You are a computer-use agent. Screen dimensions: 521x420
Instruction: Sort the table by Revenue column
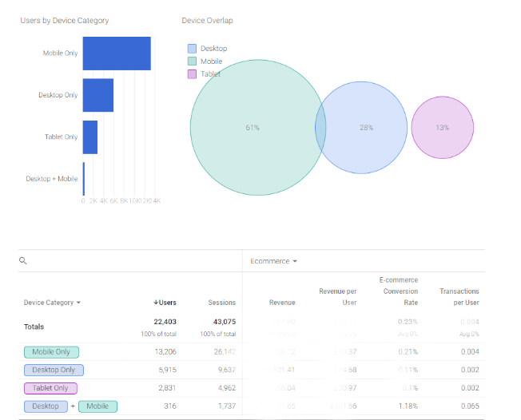point(282,303)
